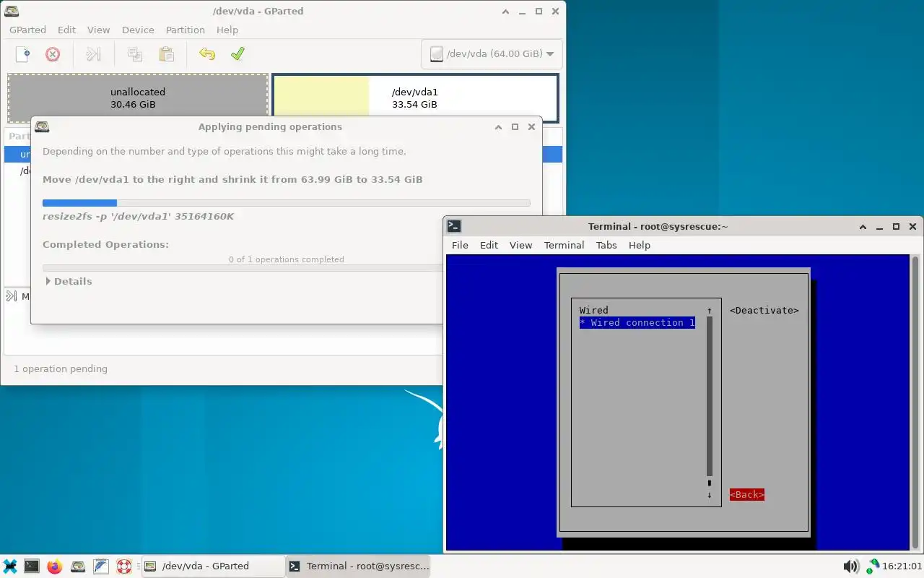Minimize the GParted main window
Viewport: 924px width, 578px height.
pos(522,11)
